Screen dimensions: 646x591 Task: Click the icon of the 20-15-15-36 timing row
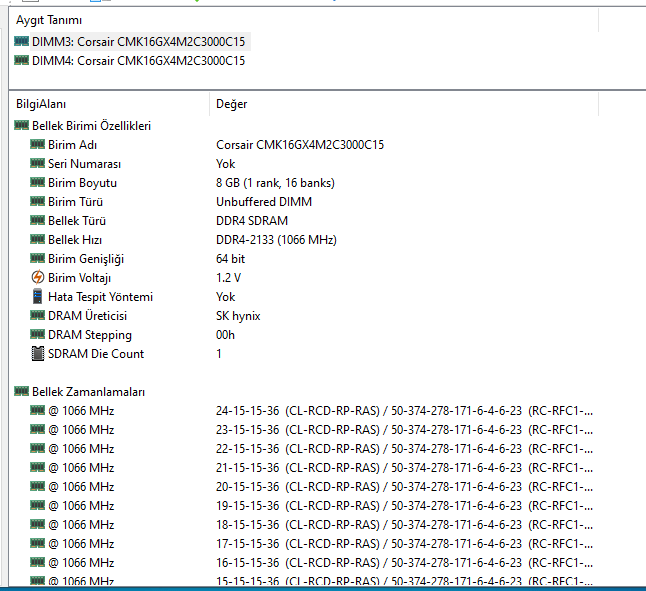[x=37, y=486]
